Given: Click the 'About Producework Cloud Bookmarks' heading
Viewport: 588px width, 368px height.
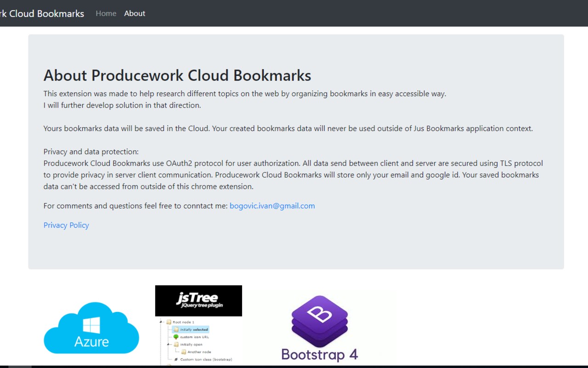Looking at the screenshot, I should 177,75.
